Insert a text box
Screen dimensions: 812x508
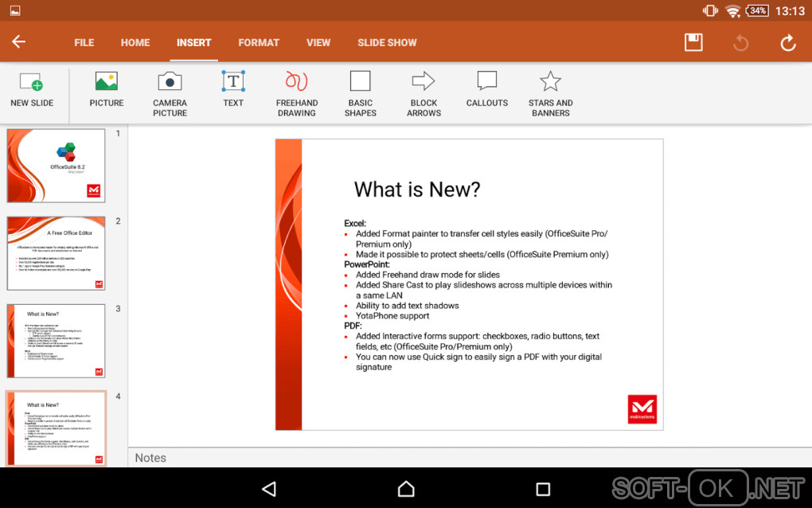233,90
